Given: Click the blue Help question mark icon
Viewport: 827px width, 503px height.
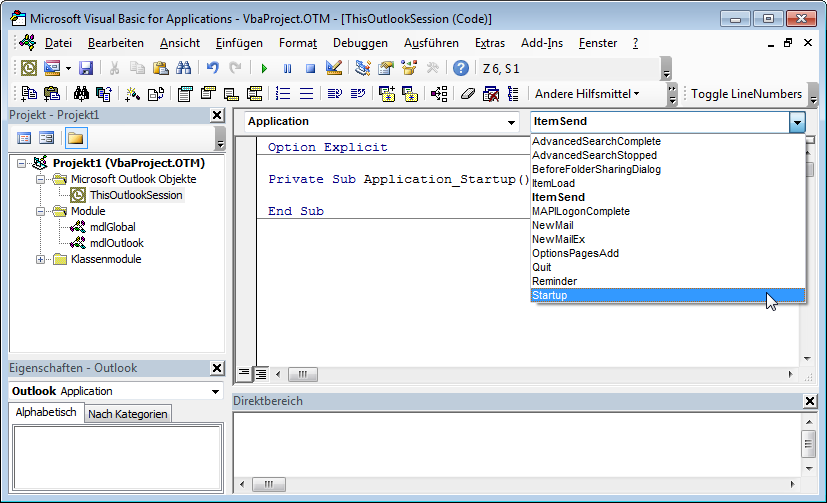Looking at the screenshot, I should 460,68.
